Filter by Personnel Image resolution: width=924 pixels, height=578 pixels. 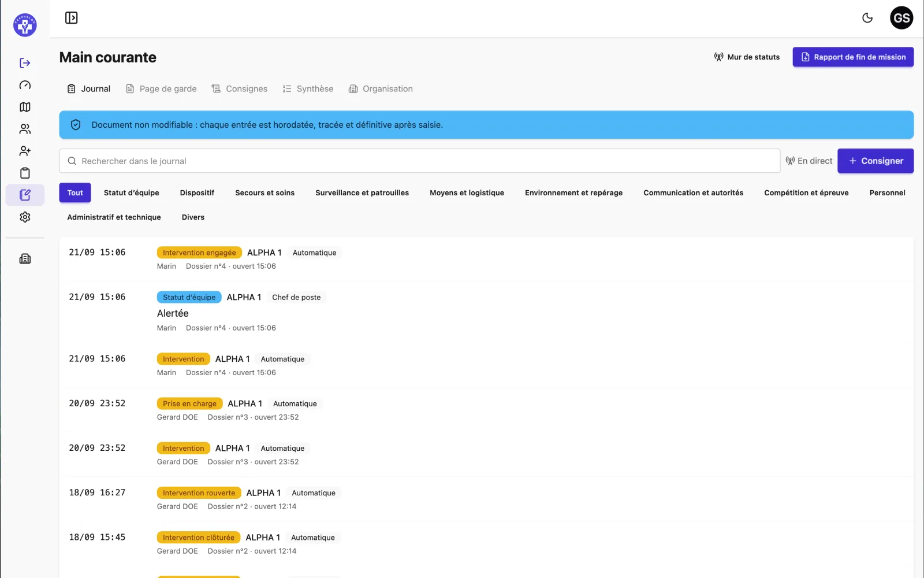887,192
